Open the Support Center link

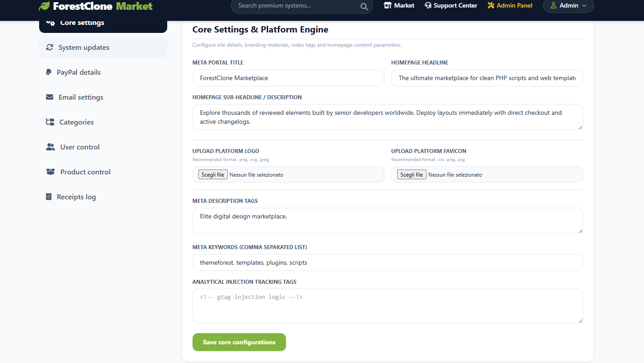pyautogui.click(x=451, y=5)
